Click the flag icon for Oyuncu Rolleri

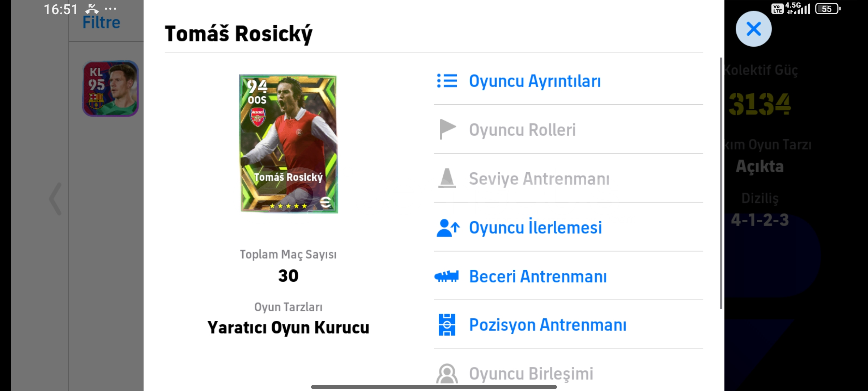click(447, 129)
